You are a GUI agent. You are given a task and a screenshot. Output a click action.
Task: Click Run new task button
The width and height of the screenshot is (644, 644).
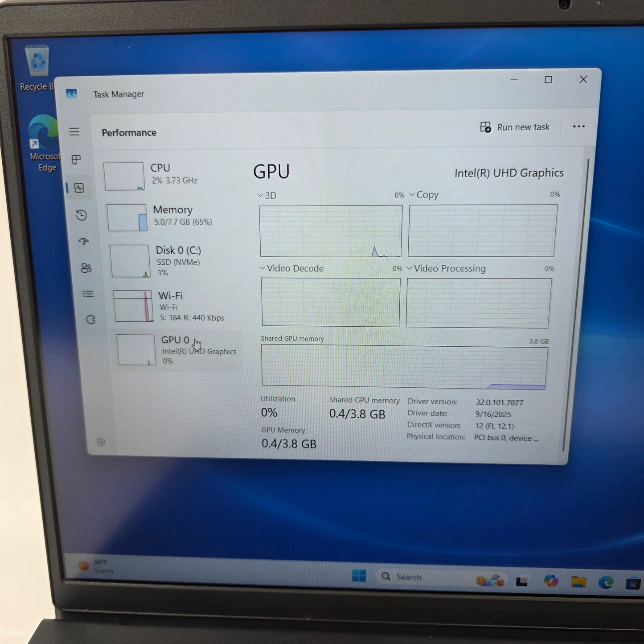pos(515,127)
